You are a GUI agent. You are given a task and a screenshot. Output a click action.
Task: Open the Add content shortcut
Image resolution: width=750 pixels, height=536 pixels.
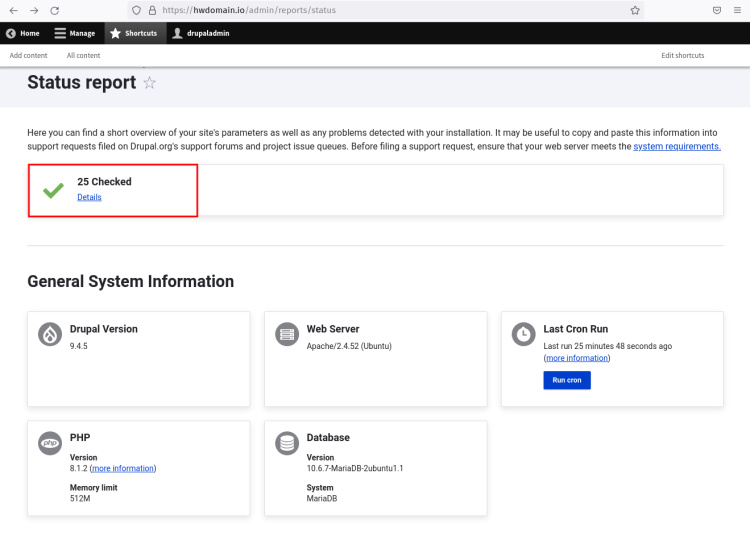point(28,55)
